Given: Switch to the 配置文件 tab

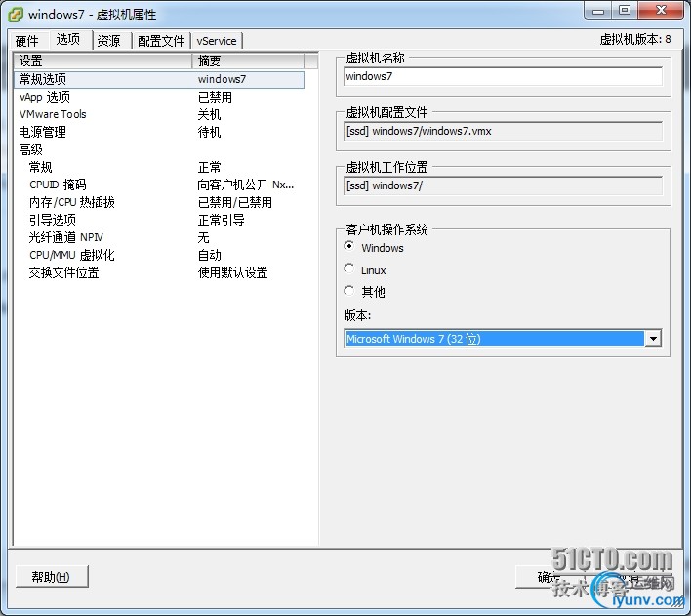Looking at the screenshot, I should point(161,41).
